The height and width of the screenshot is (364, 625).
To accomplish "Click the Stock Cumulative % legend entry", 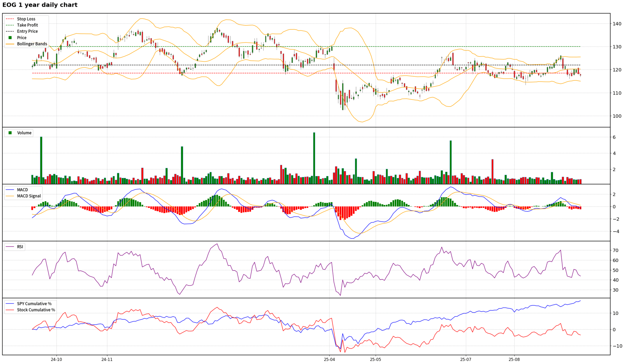I will click(x=36, y=310).
